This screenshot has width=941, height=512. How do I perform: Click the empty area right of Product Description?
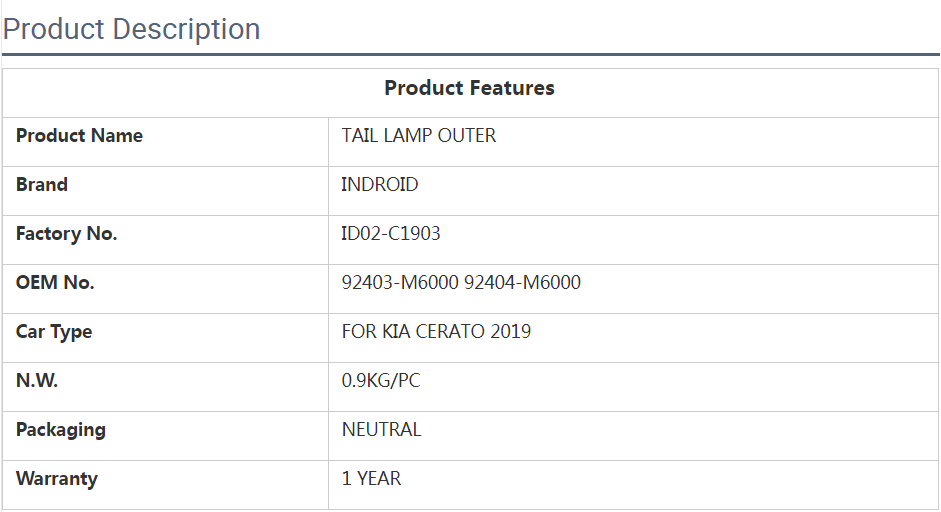tap(600, 29)
